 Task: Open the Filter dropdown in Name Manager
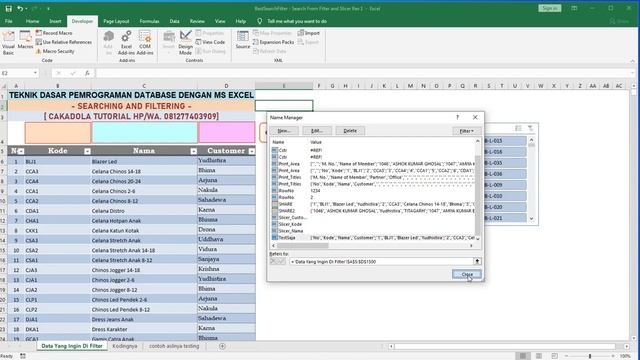pos(467,131)
